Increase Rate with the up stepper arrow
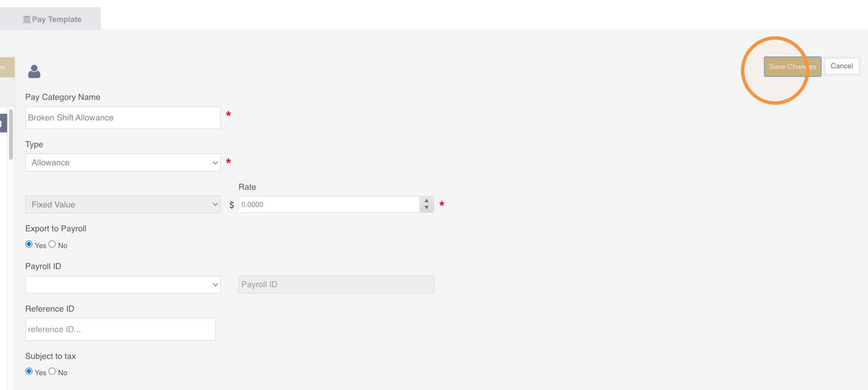Screen dimensions: 868x390 click(x=427, y=201)
